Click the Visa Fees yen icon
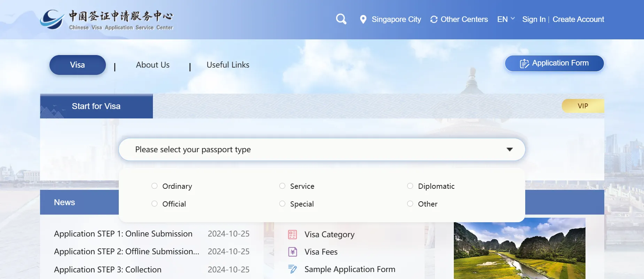The image size is (644, 279). [293, 252]
